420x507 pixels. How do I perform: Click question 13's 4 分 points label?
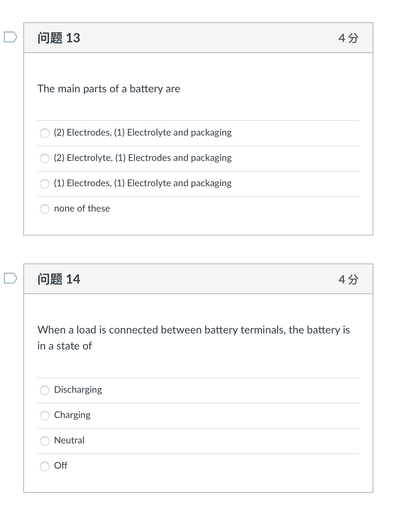click(x=348, y=38)
